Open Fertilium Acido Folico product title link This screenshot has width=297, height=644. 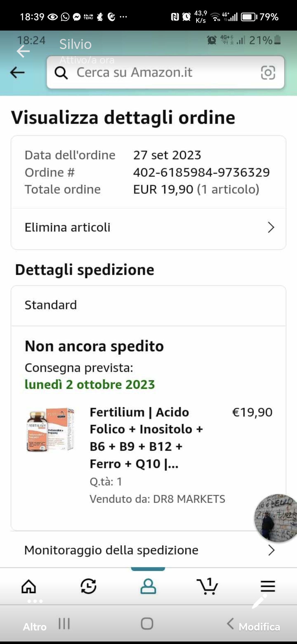click(146, 438)
